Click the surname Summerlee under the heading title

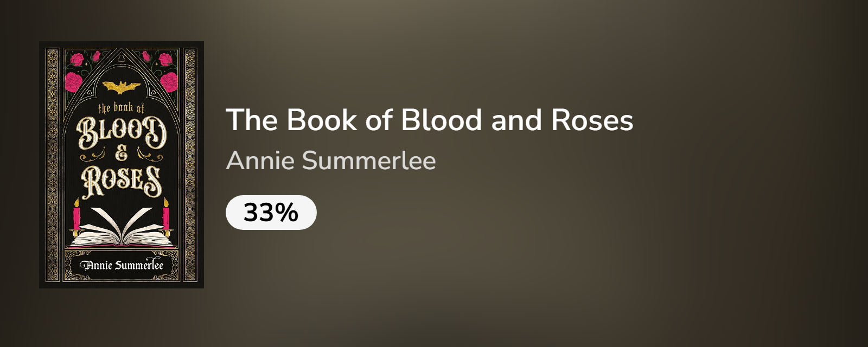(368, 160)
